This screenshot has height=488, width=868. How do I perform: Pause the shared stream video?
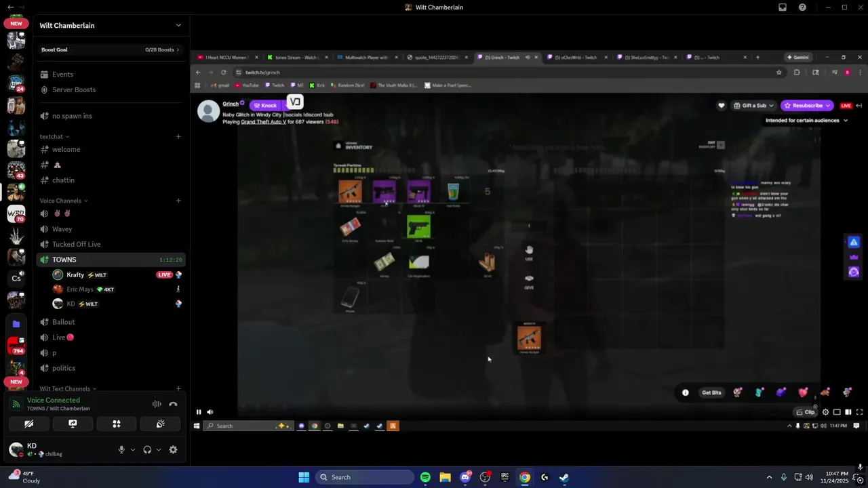[199, 412]
